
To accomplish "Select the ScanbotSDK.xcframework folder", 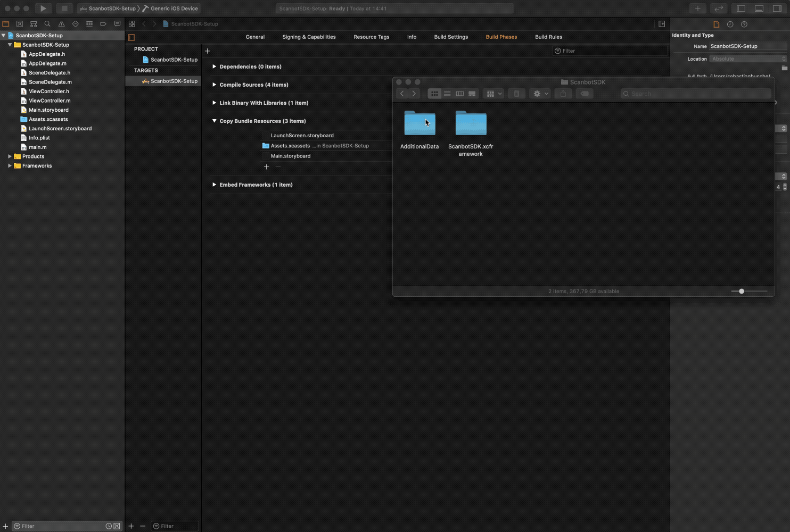I will click(471, 123).
